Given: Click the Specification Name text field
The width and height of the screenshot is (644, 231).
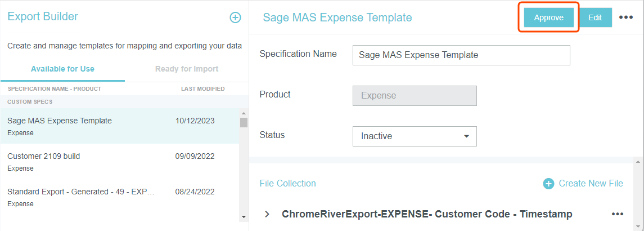Looking at the screenshot, I should click(461, 55).
